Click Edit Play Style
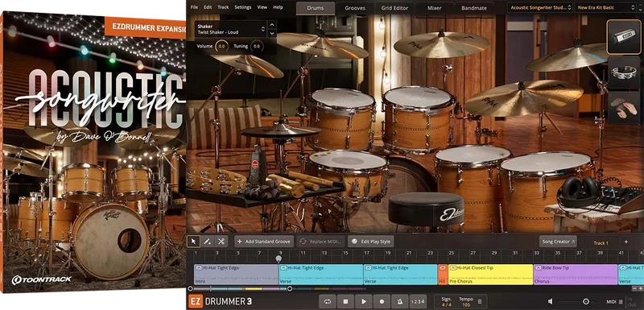The image size is (644, 310). 371,242
